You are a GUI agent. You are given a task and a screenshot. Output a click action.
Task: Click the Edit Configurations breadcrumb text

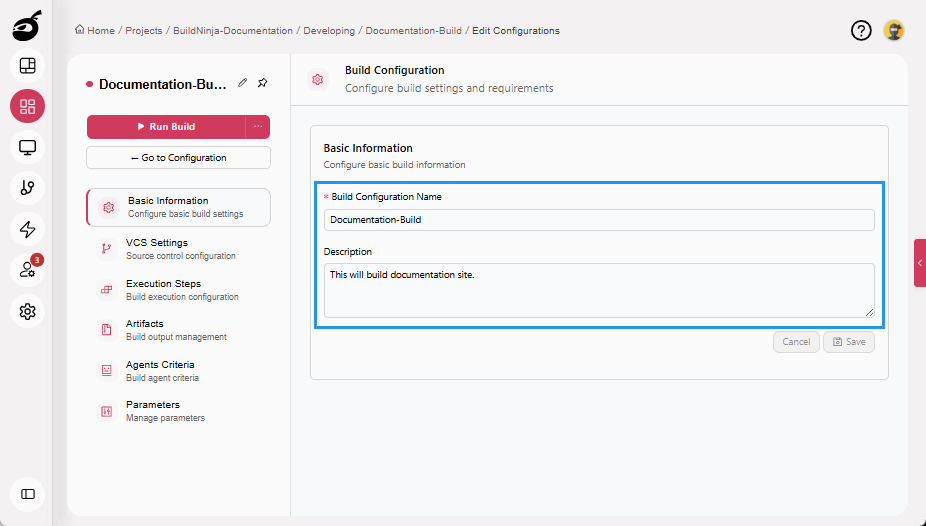pyautogui.click(x=516, y=31)
